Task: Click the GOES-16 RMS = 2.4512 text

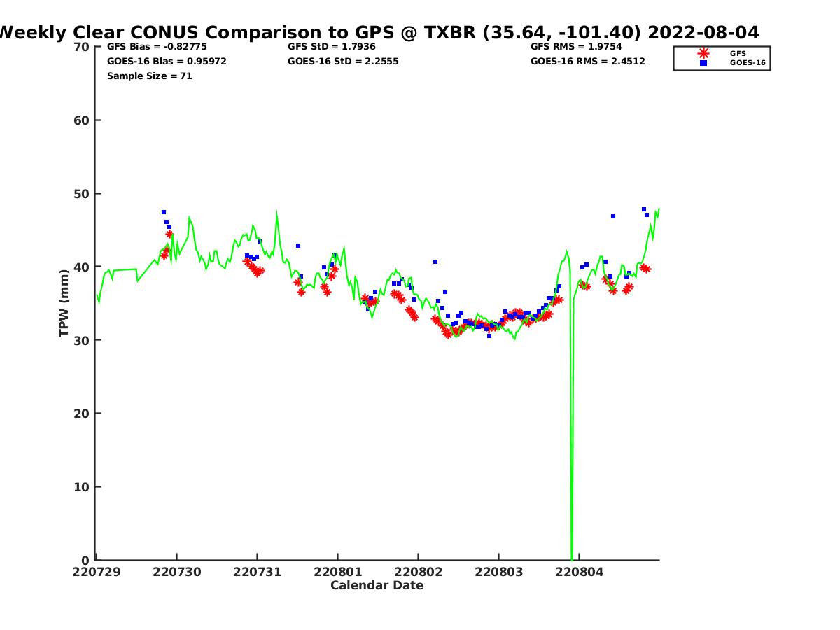Action: tap(588, 62)
